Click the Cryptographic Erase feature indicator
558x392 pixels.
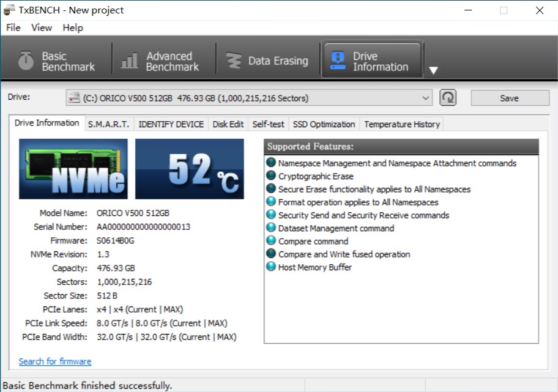(271, 176)
